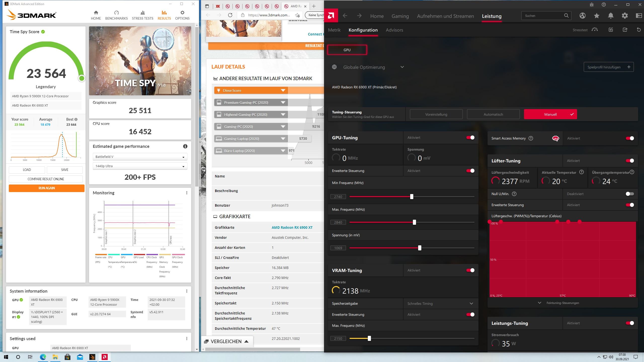This screenshot has width=644, height=362.
Task: Toggle VRAM Erweiterte Steuerung switch
Action: coord(470,314)
